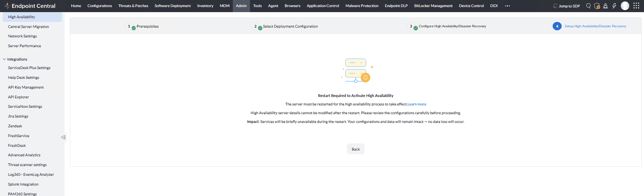Open API Key Management

26,87
